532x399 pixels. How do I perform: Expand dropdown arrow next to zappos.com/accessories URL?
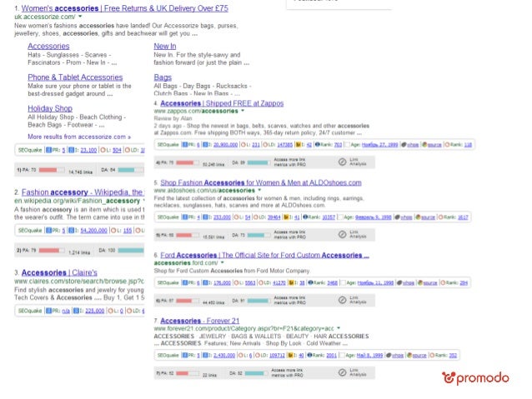pyautogui.click(x=243, y=111)
